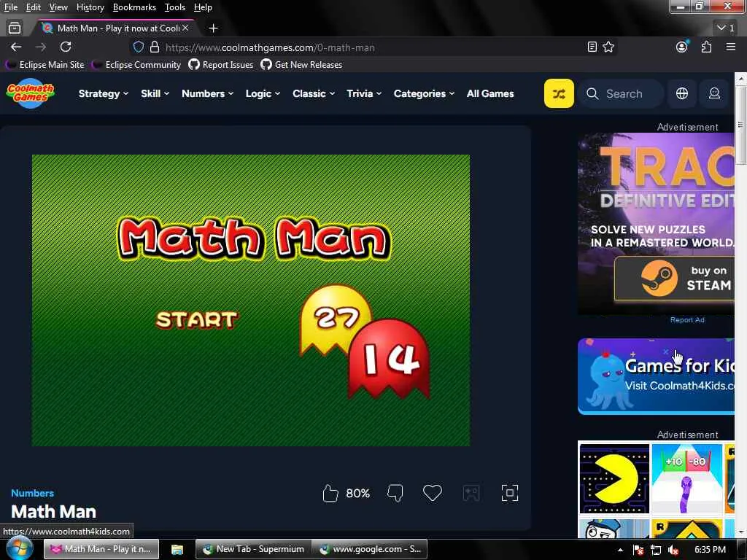Click the thumbs up like icon
Screen dimensions: 747x560
click(330, 493)
